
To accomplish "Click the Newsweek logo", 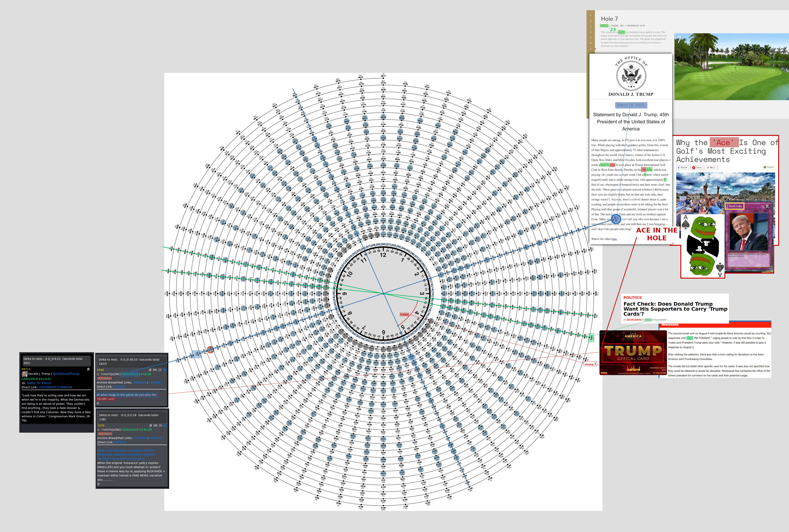I will tap(670, 325).
